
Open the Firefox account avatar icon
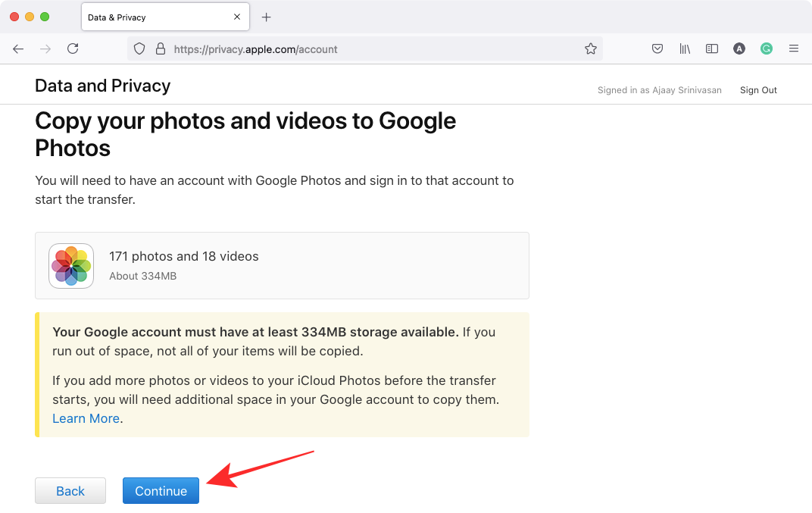click(739, 48)
